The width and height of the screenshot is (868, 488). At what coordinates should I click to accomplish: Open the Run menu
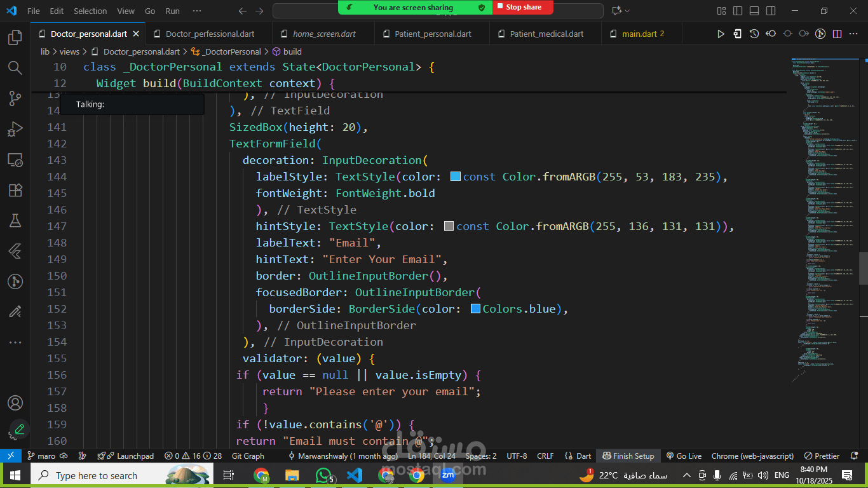click(x=172, y=11)
